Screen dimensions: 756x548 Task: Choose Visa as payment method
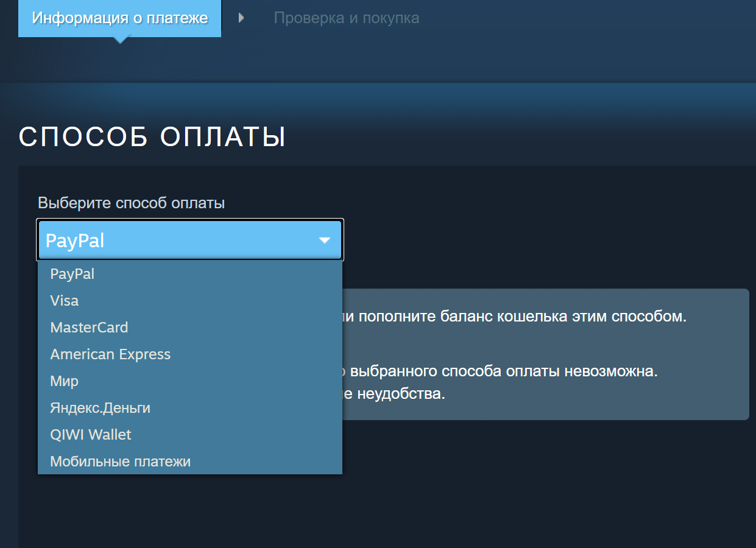point(65,301)
